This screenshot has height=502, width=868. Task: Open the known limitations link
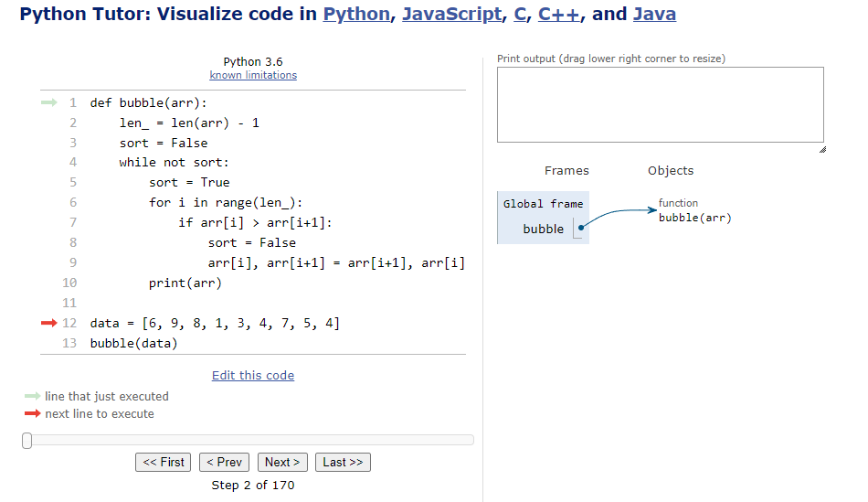(x=253, y=75)
